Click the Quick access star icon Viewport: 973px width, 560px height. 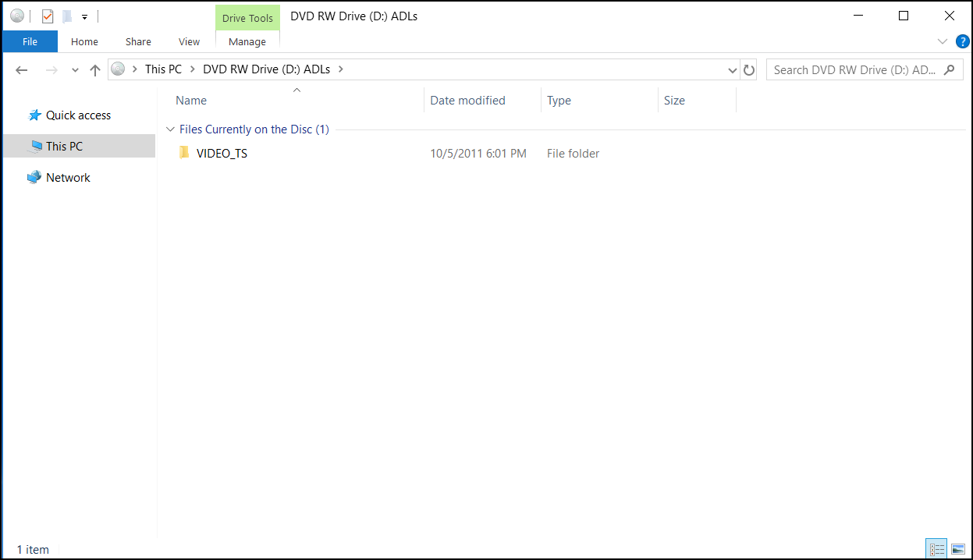coord(34,115)
